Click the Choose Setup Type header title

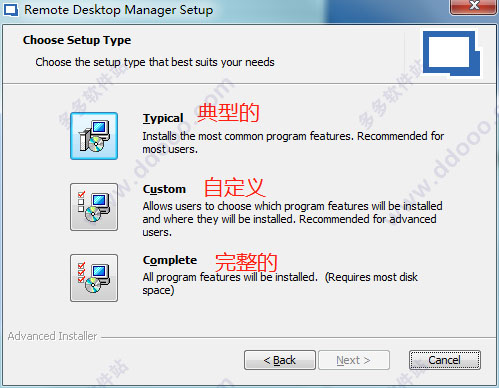point(77,40)
